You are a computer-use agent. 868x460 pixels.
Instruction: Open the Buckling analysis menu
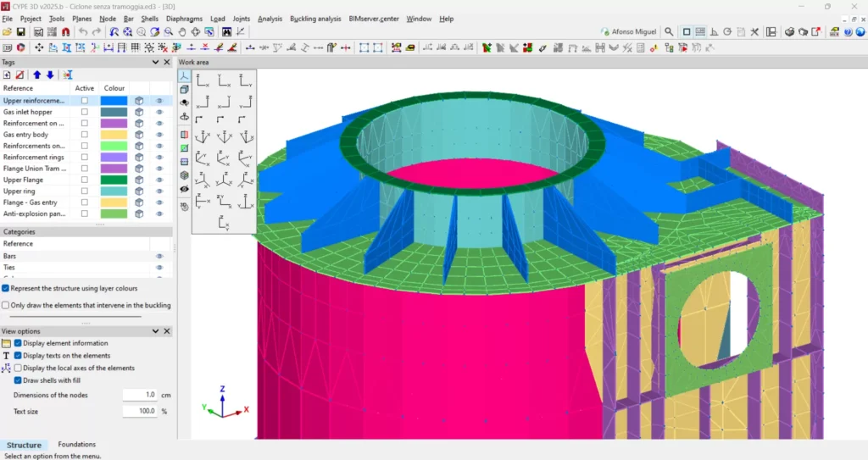coord(315,19)
